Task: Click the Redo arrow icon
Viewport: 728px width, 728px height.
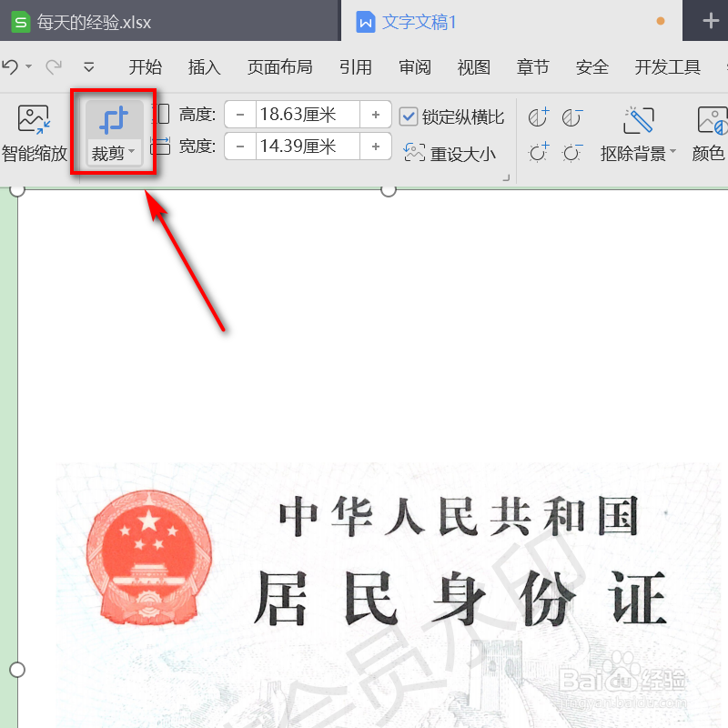Action: 54,67
